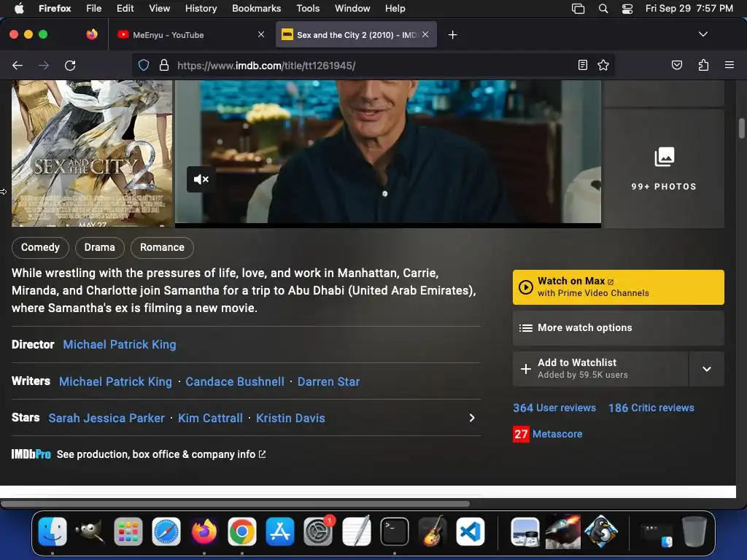Open Control Center in menu bar
747x560 pixels.
pyautogui.click(x=627, y=8)
